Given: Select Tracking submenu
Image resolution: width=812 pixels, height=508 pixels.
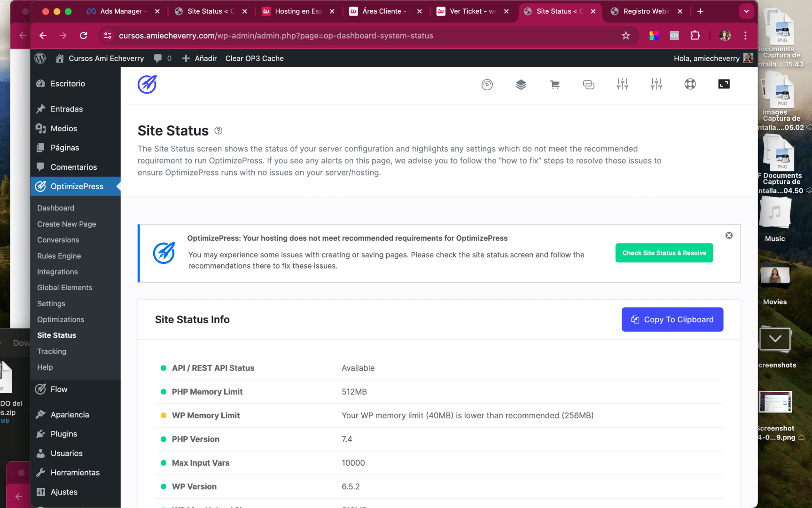Looking at the screenshot, I should [52, 351].
